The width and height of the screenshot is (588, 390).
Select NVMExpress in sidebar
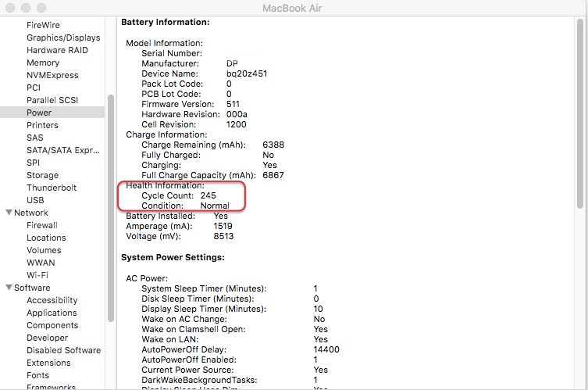tap(52, 75)
